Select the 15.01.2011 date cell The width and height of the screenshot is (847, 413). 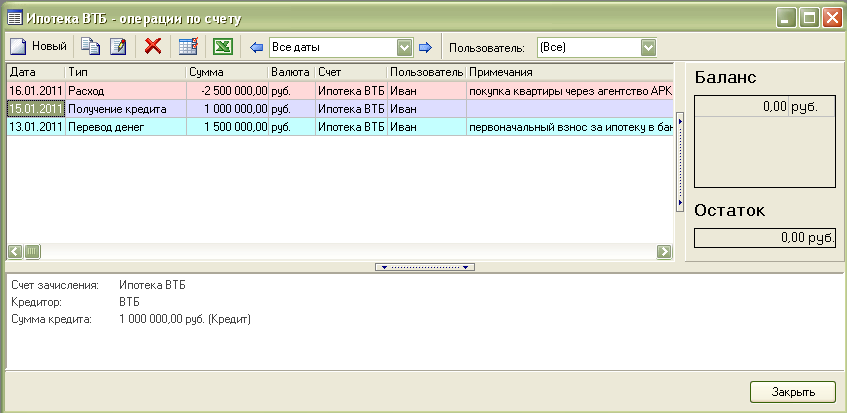(36, 109)
